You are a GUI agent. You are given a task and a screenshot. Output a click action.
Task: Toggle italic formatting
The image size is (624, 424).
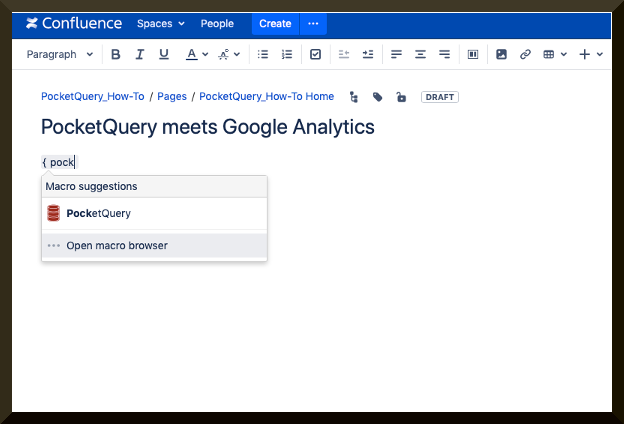[x=139, y=54]
